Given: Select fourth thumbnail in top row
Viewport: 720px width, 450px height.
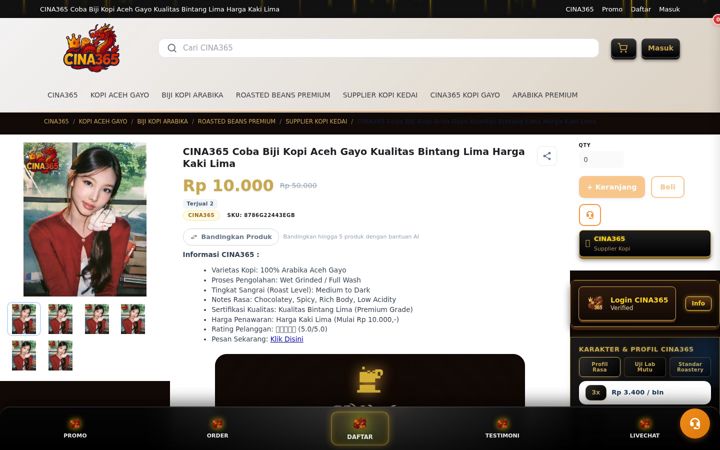Looking at the screenshot, I should (133, 319).
